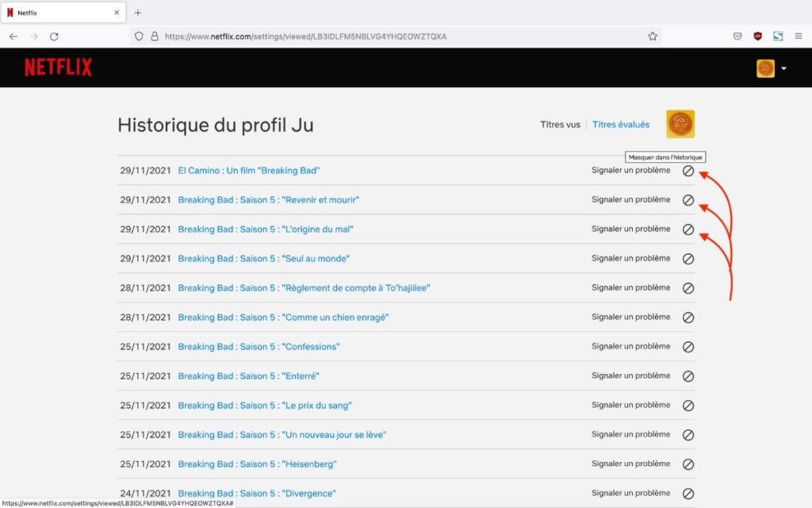
Task: Report a problem for "Confessions"
Action: pyautogui.click(x=630, y=346)
